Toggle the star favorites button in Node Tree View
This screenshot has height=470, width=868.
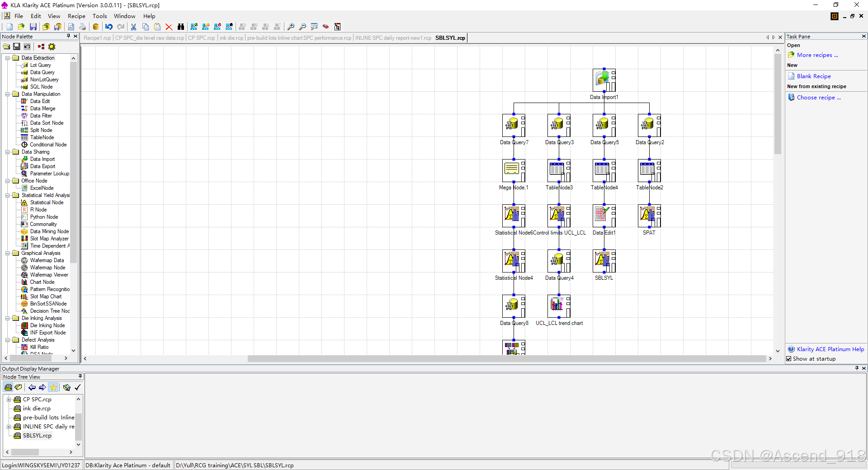click(x=53, y=387)
